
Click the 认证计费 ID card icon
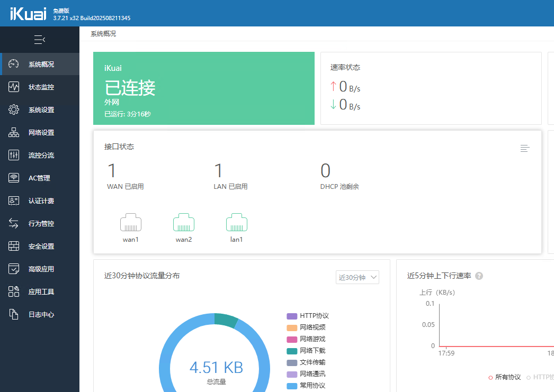(13, 200)
